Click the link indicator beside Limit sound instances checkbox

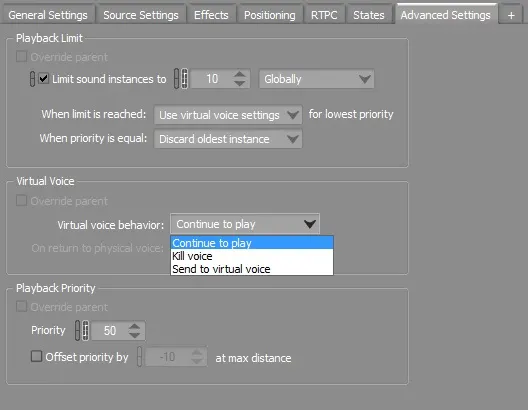(32, 79)
